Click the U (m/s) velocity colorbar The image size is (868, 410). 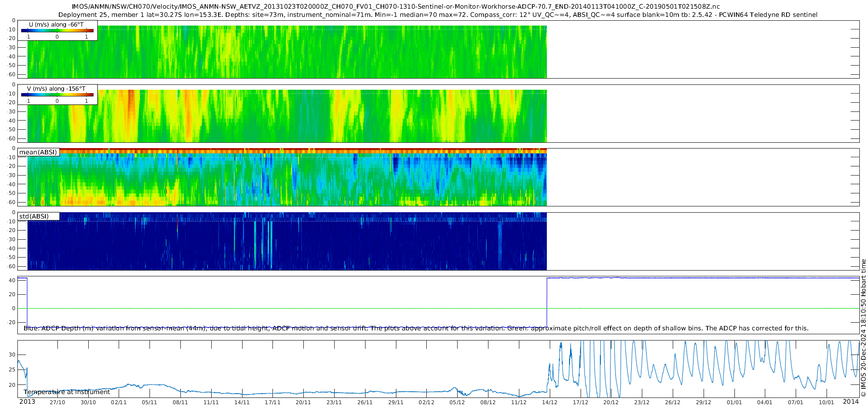(57, 31)
